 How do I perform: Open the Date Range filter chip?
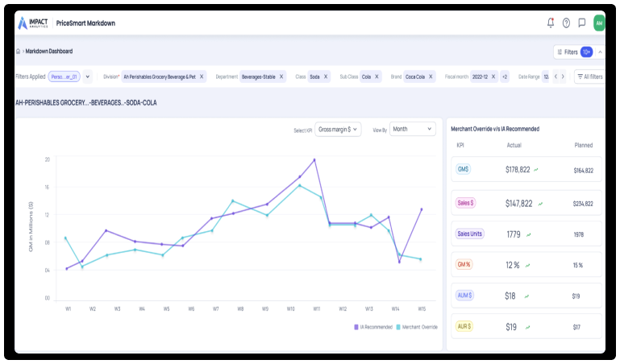pyautogui.click(x=546, y=77)
